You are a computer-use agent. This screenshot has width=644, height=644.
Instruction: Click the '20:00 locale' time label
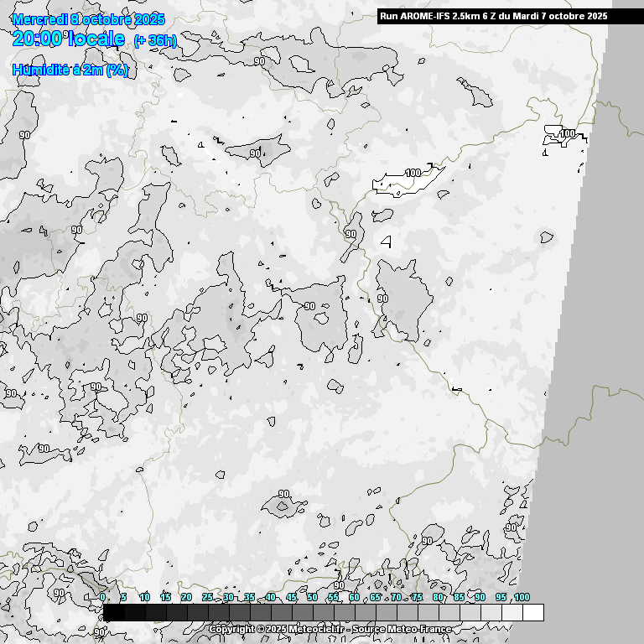(69, 39)
